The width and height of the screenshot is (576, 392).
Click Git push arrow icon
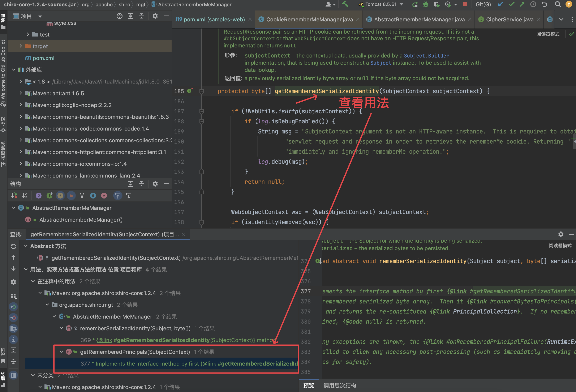pyautogui.click(x=522, y=4)
